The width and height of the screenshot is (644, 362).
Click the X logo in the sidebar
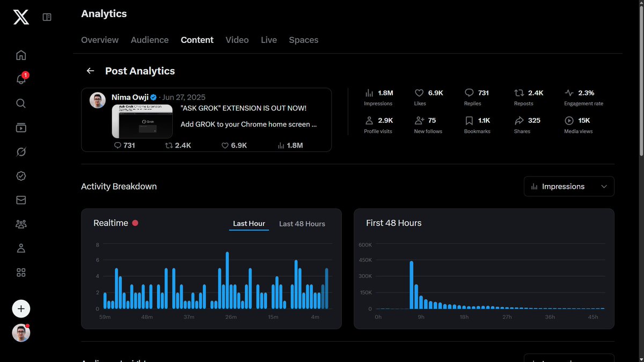[21, 17]
